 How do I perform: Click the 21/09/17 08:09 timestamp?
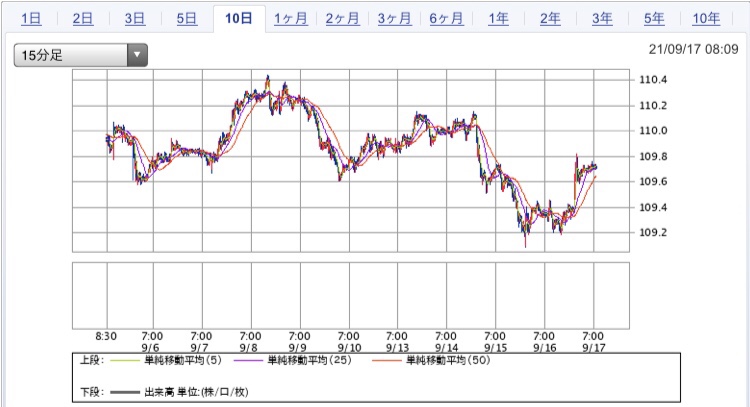694,49
